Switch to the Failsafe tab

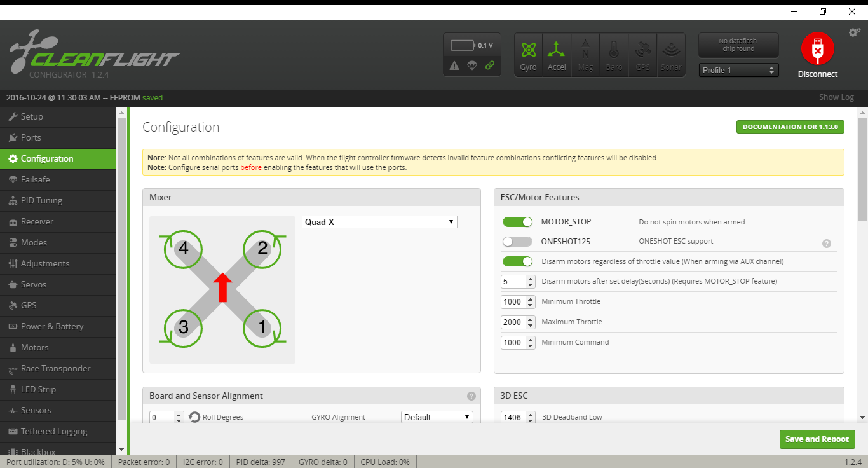point(58,179)
